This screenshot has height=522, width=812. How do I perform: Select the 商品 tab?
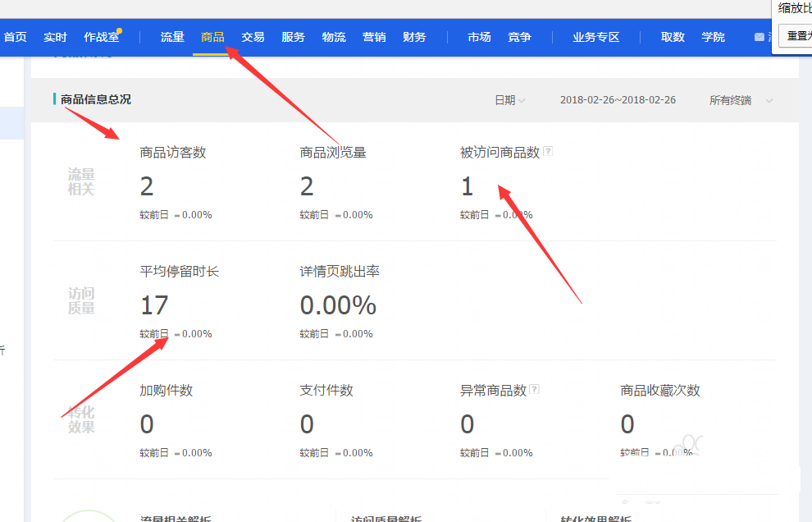click(212, 37)
